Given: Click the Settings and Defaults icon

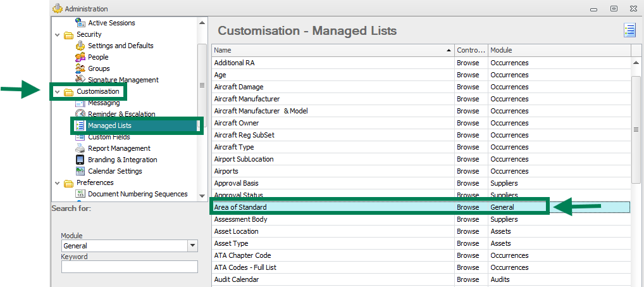Looking at the screenshot, I should pos(80,46).
